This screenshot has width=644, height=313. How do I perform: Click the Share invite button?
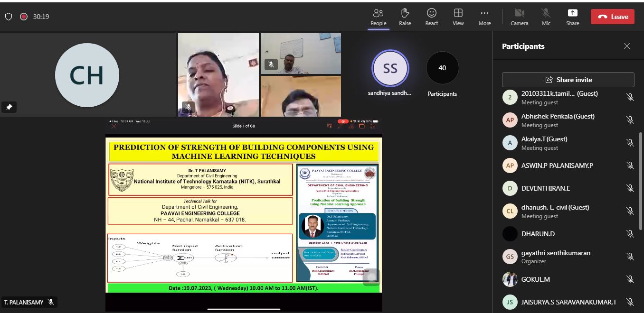[x=568, y=80]
